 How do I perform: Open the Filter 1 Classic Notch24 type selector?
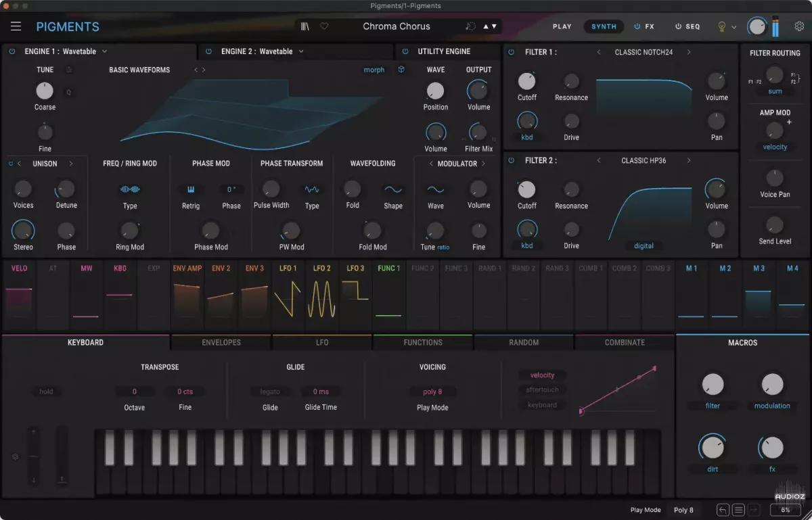click(643, 52)
